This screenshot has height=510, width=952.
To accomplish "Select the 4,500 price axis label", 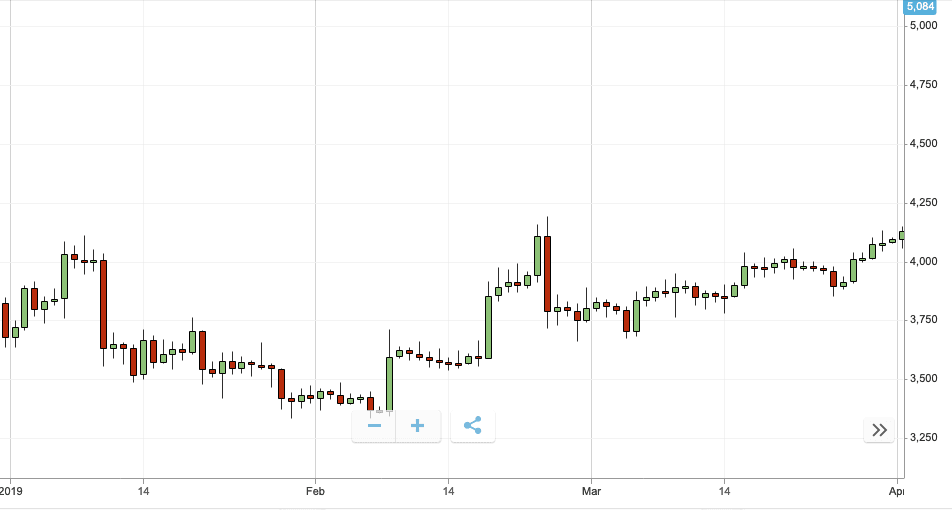I will coord(922,144).
